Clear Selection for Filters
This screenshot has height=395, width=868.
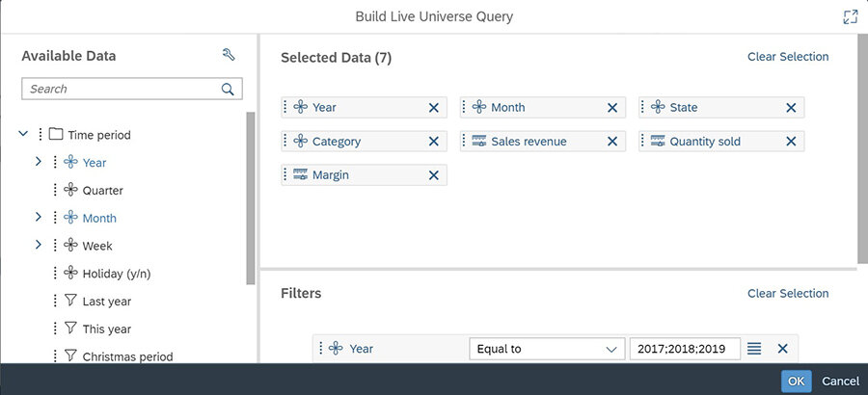tap(788, 293)
